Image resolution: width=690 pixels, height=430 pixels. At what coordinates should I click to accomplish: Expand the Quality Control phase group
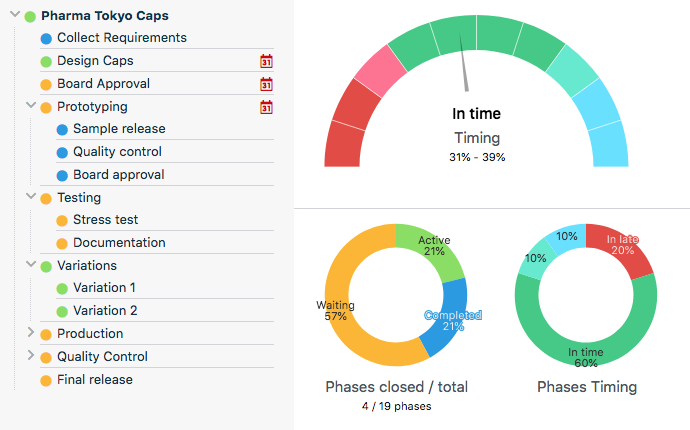pyautogui.click(x=30, y=356)
